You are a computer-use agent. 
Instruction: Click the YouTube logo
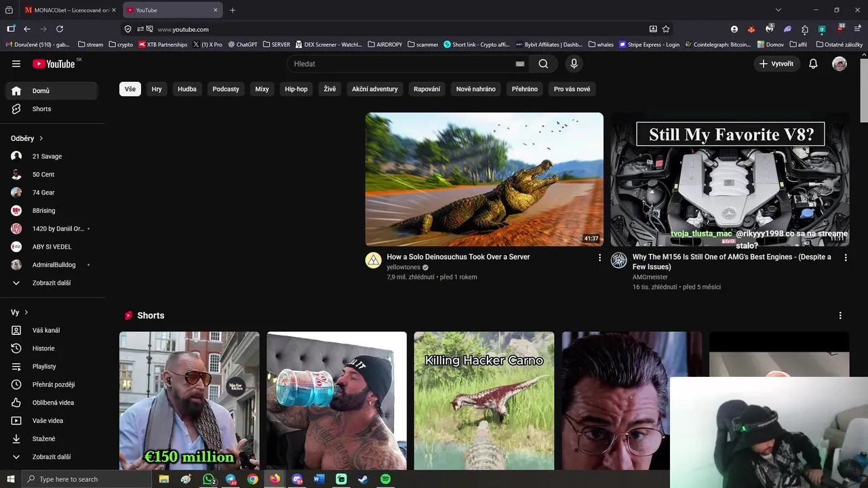coord(54,64)
